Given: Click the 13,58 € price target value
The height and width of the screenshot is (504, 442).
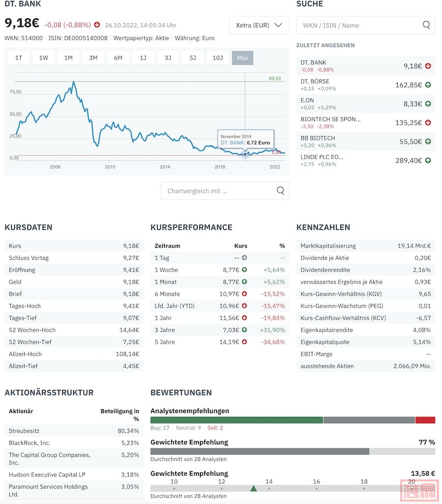Looking at the screenshot, I should click(423, 474).
